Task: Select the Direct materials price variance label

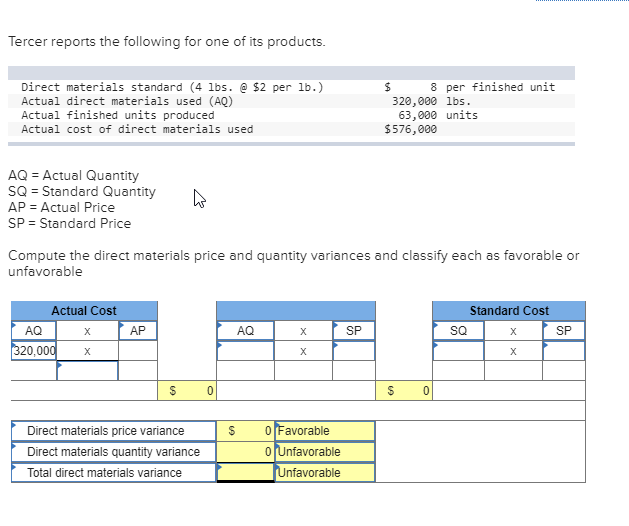Action: click(x=114, y=431)
